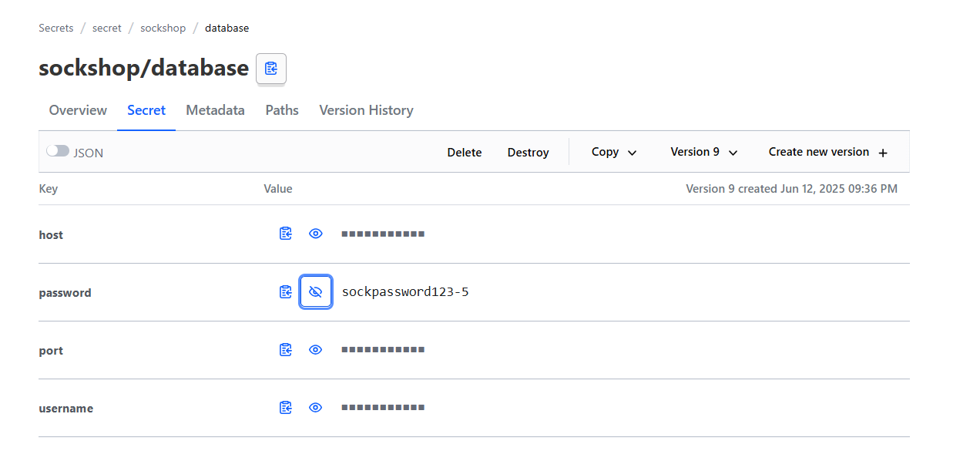
Task: Click the Delete button
Action: (465, 153)
